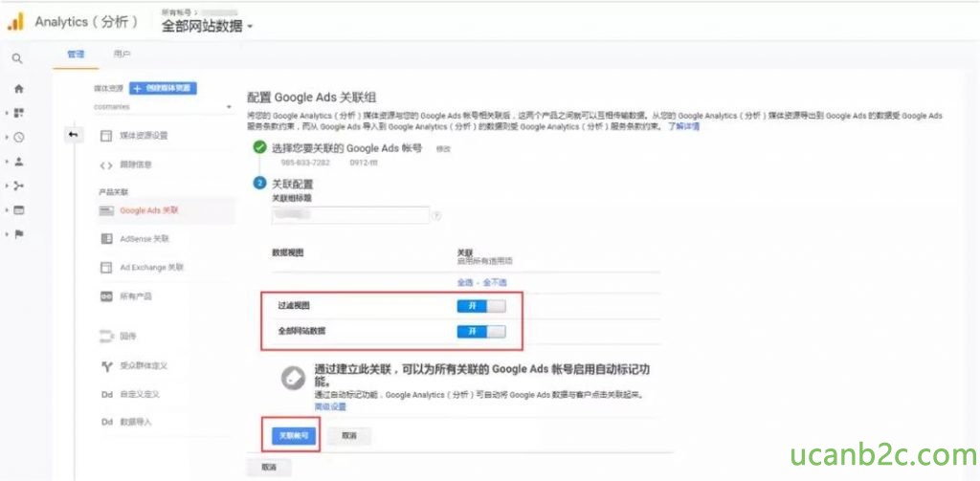Expand the Behavior sidebar section arrow
This screenshot has width=980, height=481.
click(7, 210)
